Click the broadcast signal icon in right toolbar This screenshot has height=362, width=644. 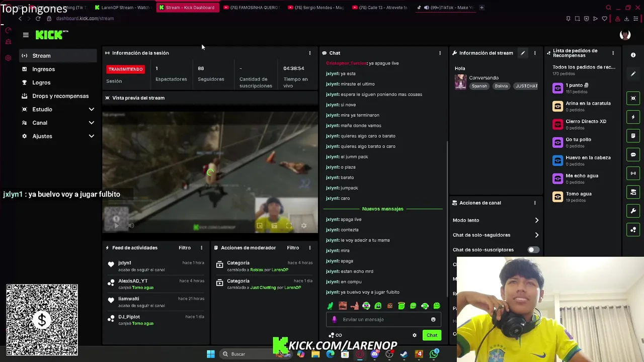[x=633, y=173]
